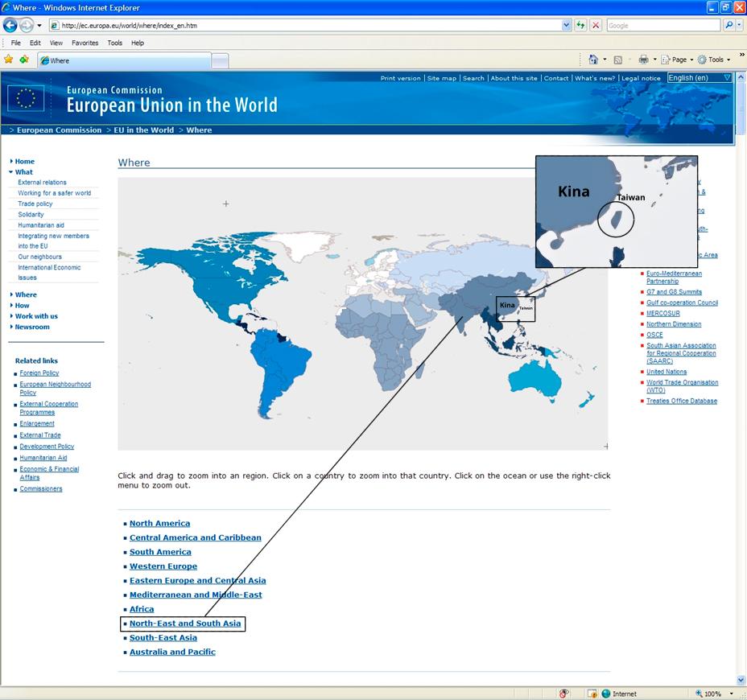
Task: Click the address bar URL field
Action: click(305, 25)
